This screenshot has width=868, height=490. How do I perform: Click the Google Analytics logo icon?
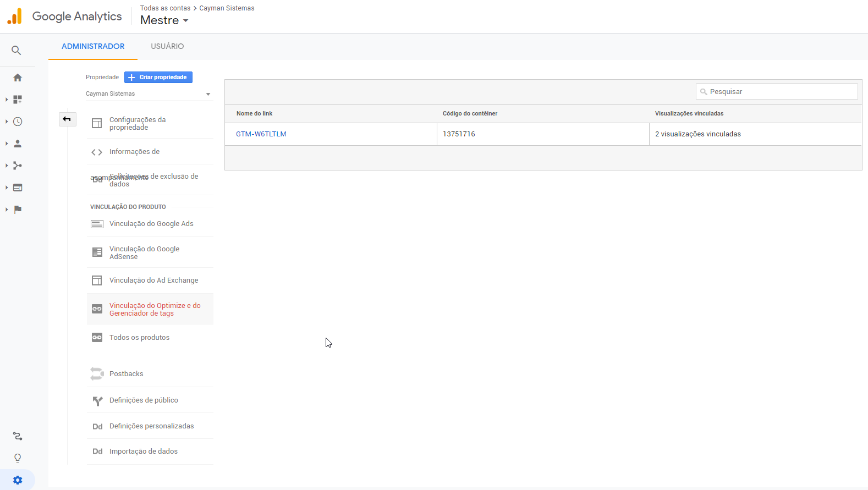15,16
